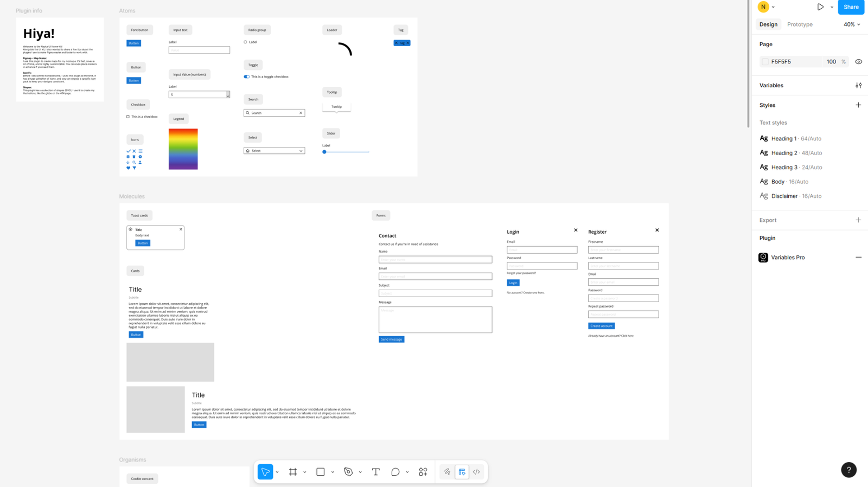Open the help question mark button

click(849, 470)
